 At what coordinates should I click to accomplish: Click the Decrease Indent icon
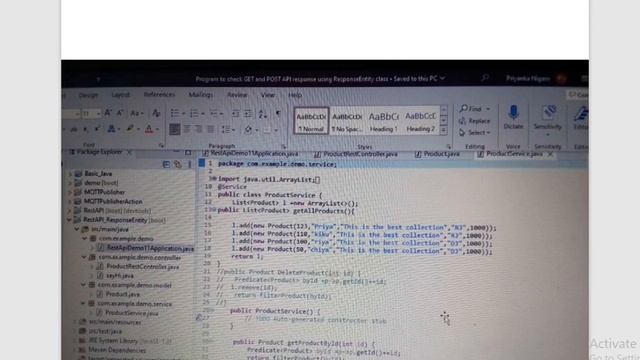[236, 113]
